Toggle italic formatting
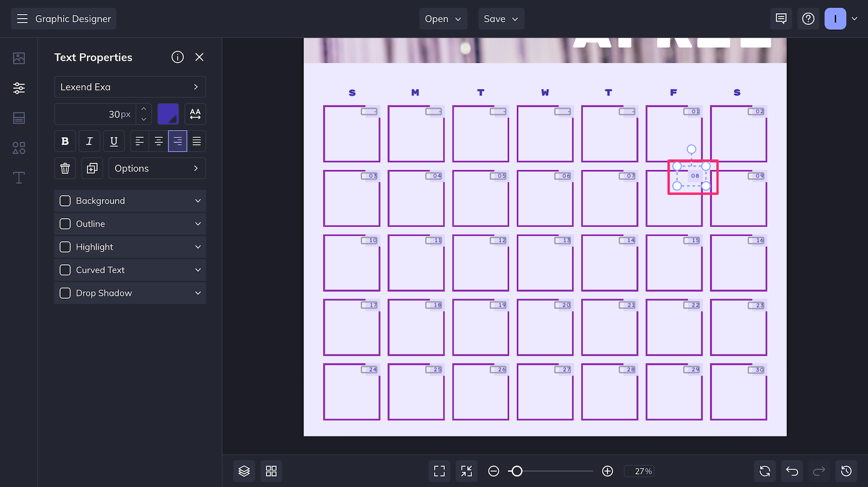The width and height of the screenshot is (868, 487). (x=90, y=141)
